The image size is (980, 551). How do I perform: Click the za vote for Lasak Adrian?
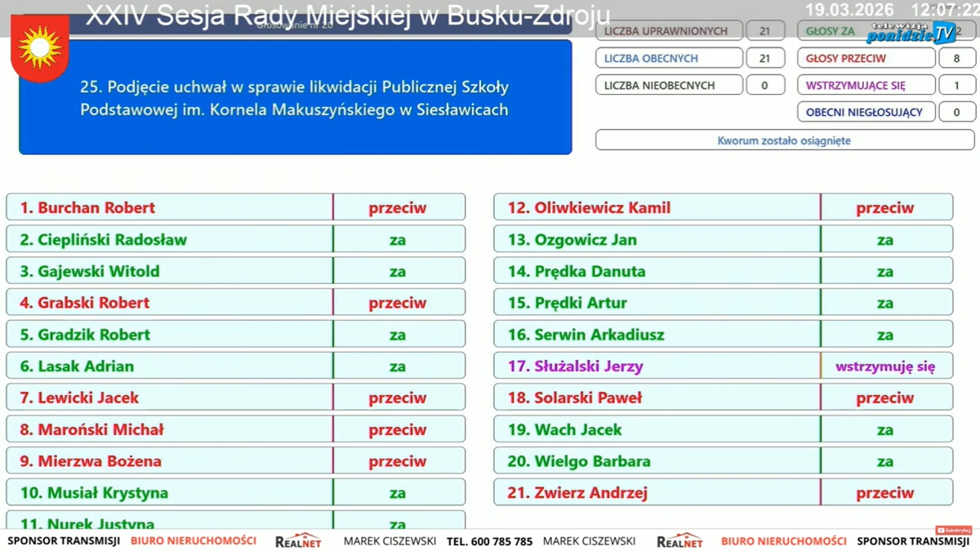tap(398, 367)
